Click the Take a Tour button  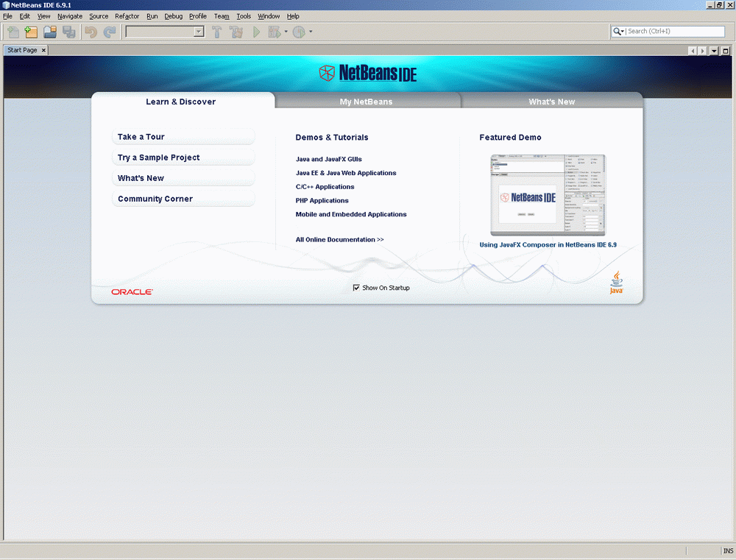[x=183, y=137]
